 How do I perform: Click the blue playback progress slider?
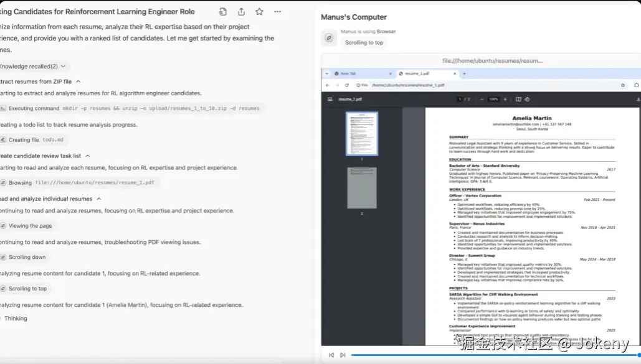(x=495, y=355)
